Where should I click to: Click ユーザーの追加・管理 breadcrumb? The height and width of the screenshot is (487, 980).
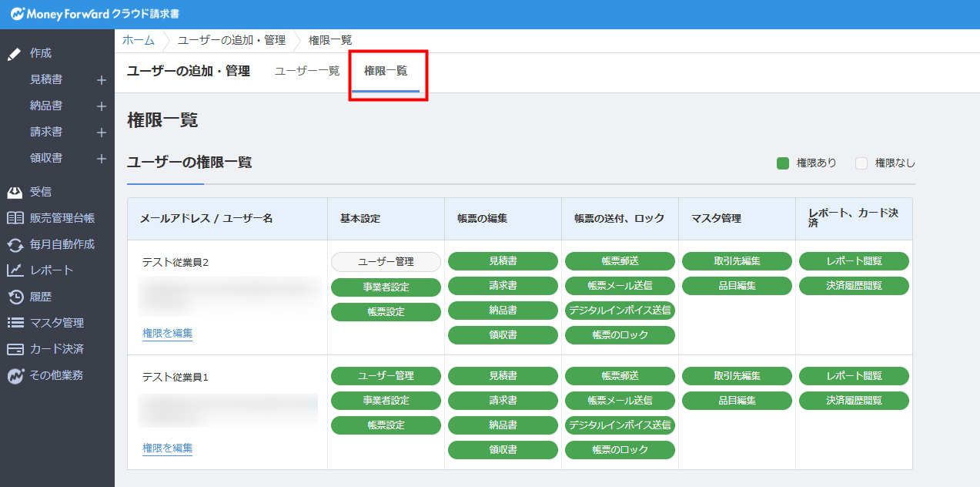232,40
